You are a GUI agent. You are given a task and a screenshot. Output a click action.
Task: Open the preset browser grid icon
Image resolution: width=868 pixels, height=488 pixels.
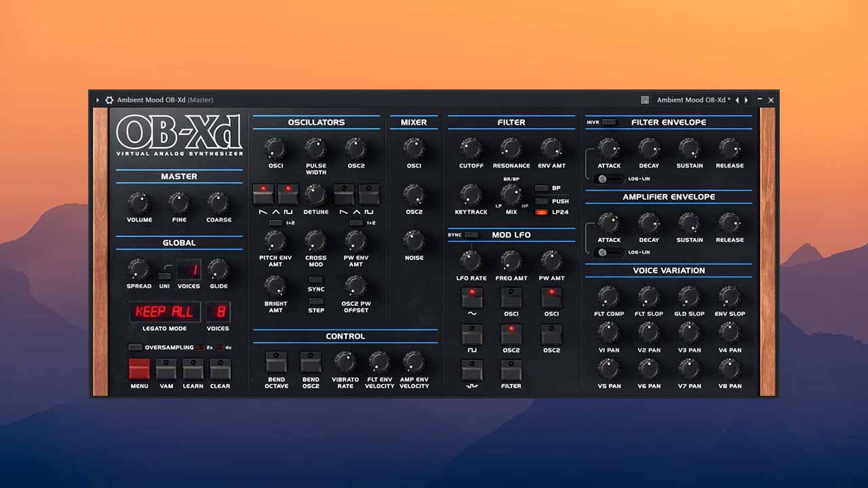(644, 100)
